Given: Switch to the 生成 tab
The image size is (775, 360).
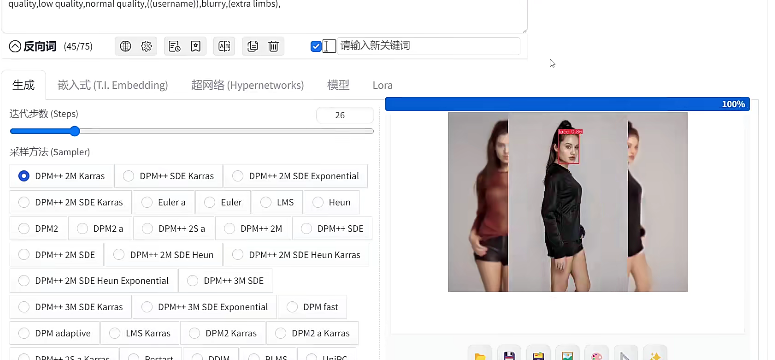Looking at the screenshot, I should click(x=23, y=85).
